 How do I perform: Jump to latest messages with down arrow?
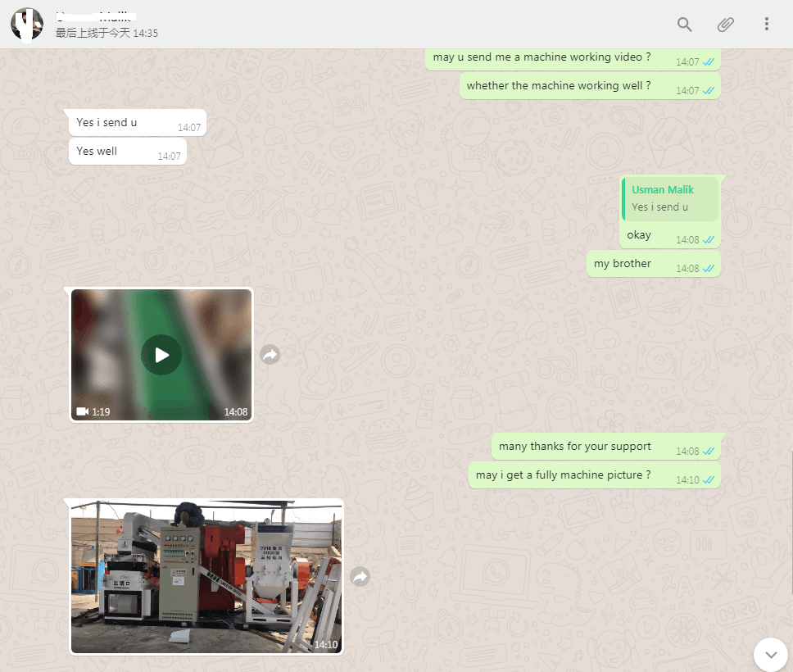[x=771, y=655]
